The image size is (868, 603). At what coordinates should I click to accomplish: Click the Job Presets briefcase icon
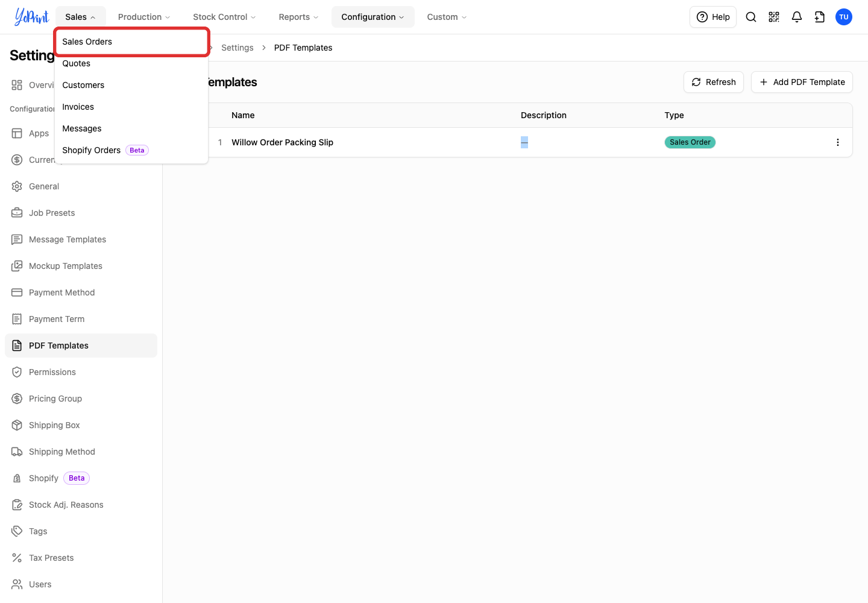[17, 213]
